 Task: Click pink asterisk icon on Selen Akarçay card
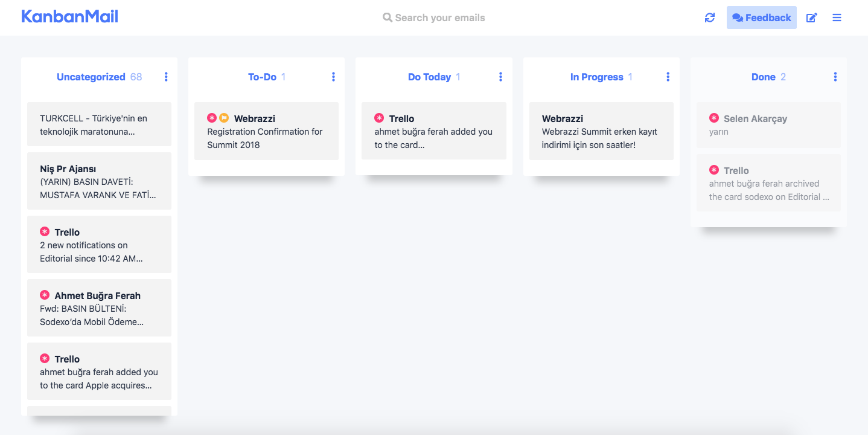[x=714, y=118]
